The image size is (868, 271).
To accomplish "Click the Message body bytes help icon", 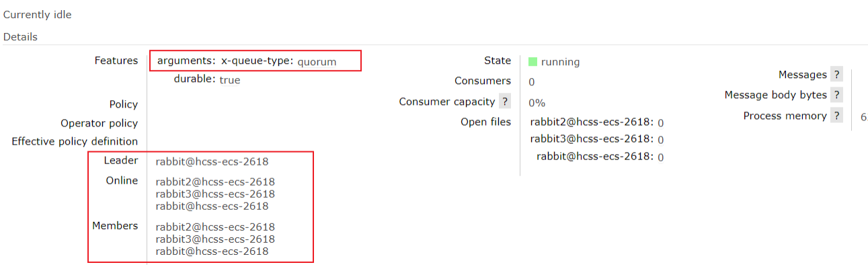I will (x=837, y=95).
